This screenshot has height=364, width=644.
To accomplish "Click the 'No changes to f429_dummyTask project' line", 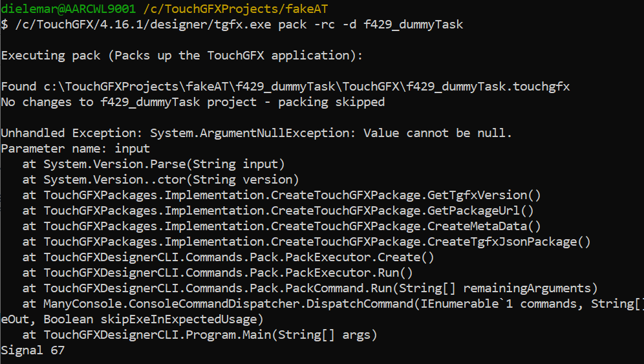I will (193, 102).
